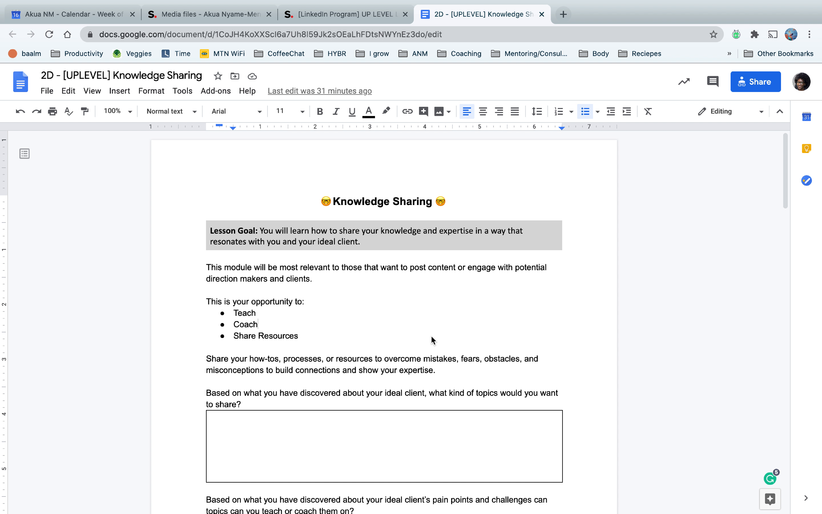Toggle Underline formatting
The width and height of the screenshot is (822, 514).
pos(352,111)
